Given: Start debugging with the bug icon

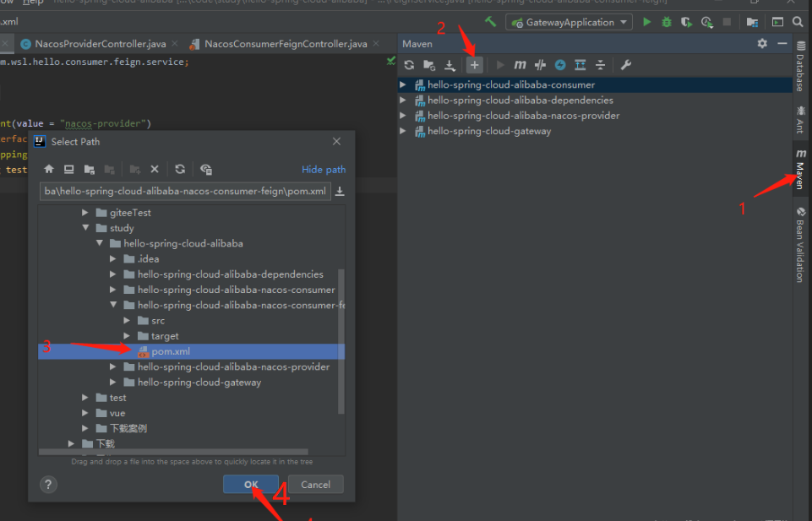Looking at the screenshot, I should [x=667, y=22].
